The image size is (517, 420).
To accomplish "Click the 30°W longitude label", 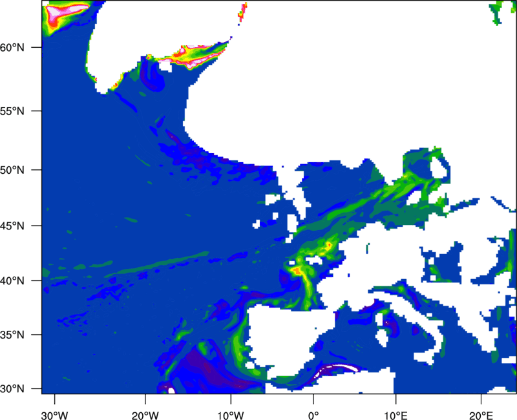I will (55, 415).
